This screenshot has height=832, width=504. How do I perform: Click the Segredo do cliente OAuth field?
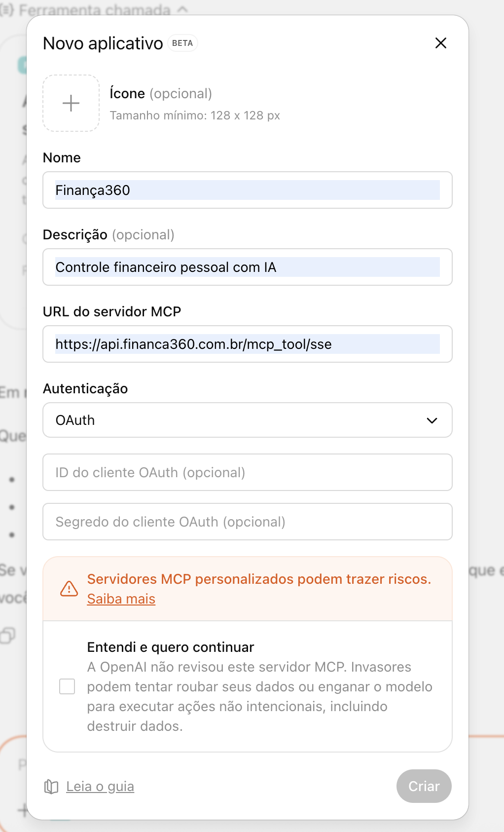(x=248, y=522)
